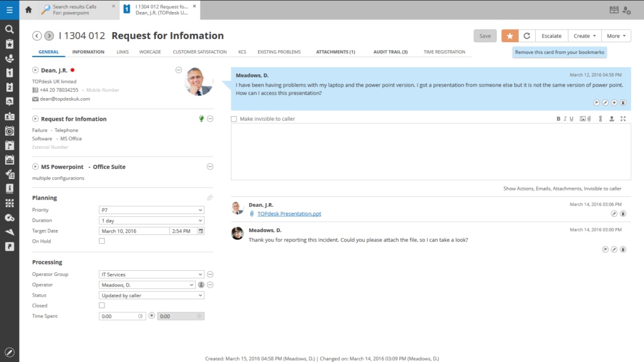Edit the Meadows thank you reply
This screenshot has height=362, width=644.
click(x=614, y=249)
